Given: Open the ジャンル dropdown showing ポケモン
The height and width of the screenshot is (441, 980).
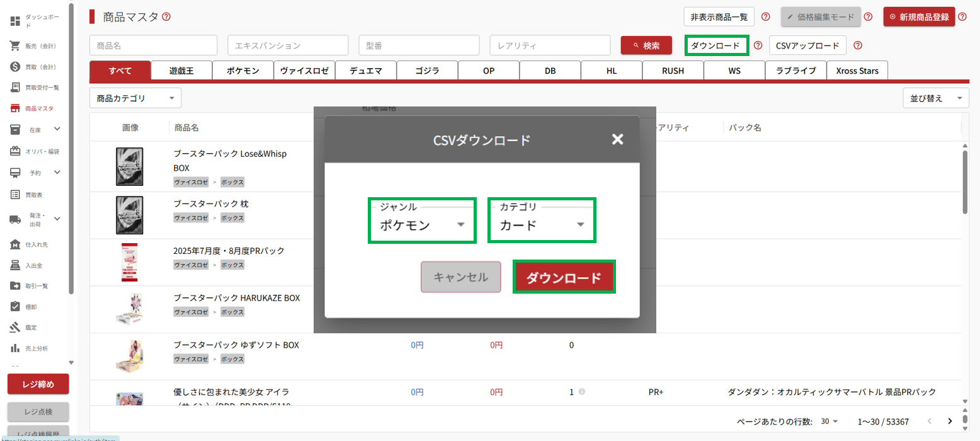Looking at the screenshot, I should pos(422,225).
